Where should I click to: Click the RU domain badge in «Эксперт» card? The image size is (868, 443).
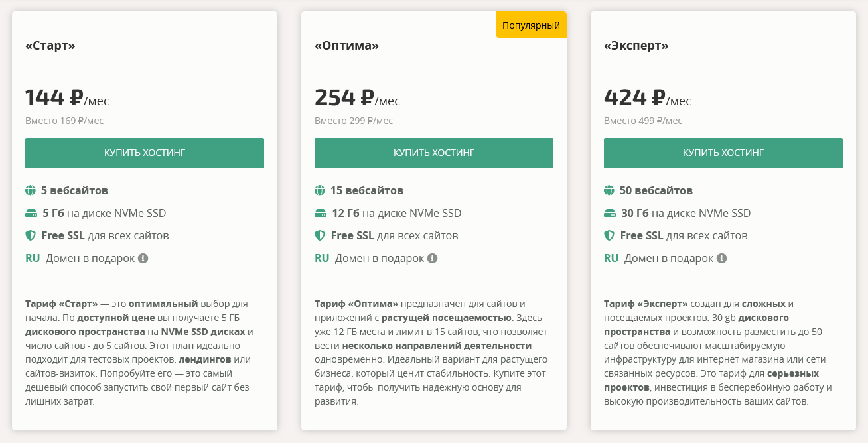click(611, 259)
